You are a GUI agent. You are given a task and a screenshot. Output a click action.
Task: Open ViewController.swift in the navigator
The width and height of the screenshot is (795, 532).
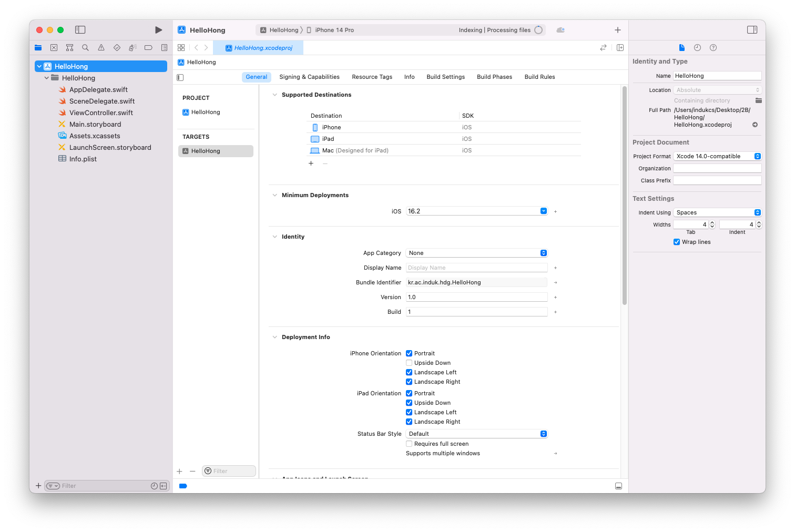101,112
